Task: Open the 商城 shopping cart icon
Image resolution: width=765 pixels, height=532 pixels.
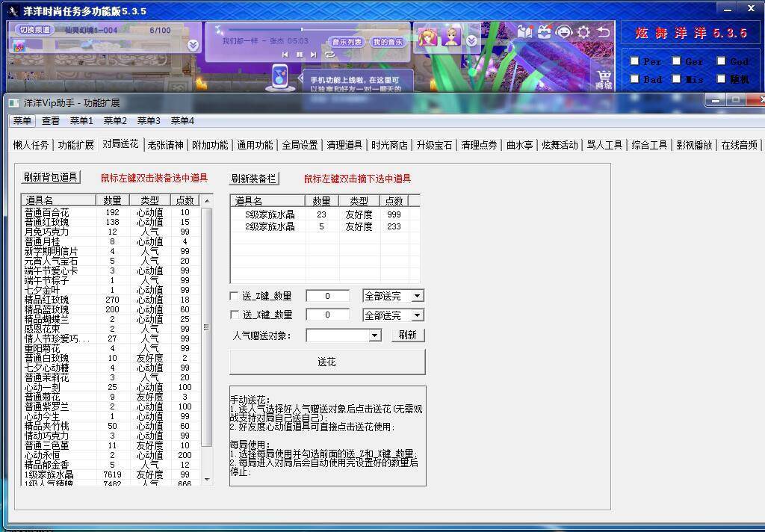Action: pyautogui.click(x=604, y=79)
